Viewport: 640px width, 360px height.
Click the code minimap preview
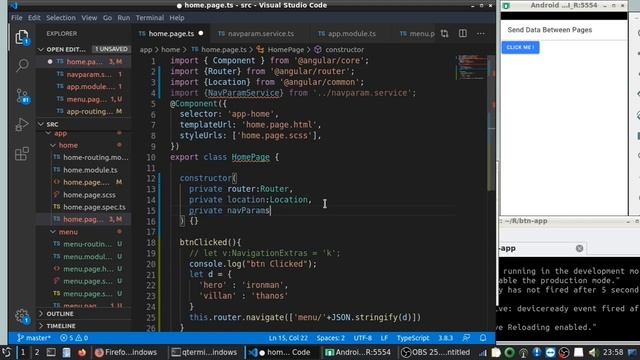(471, 67)
